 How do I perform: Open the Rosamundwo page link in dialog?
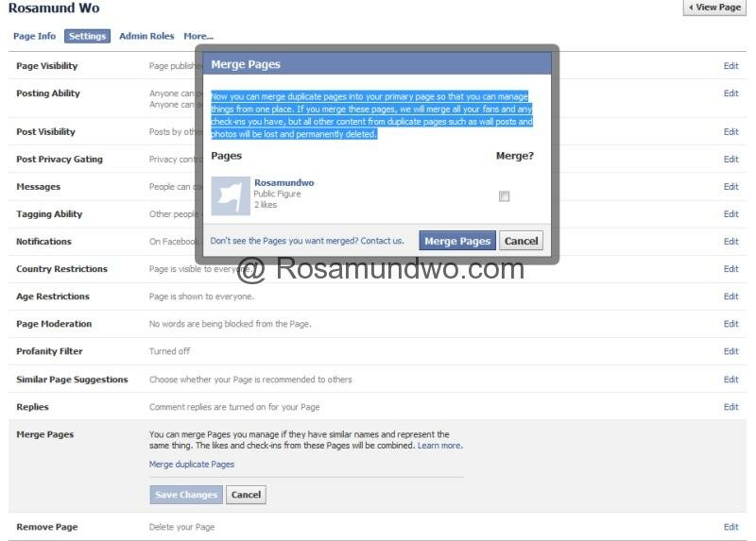pos(284,182)
